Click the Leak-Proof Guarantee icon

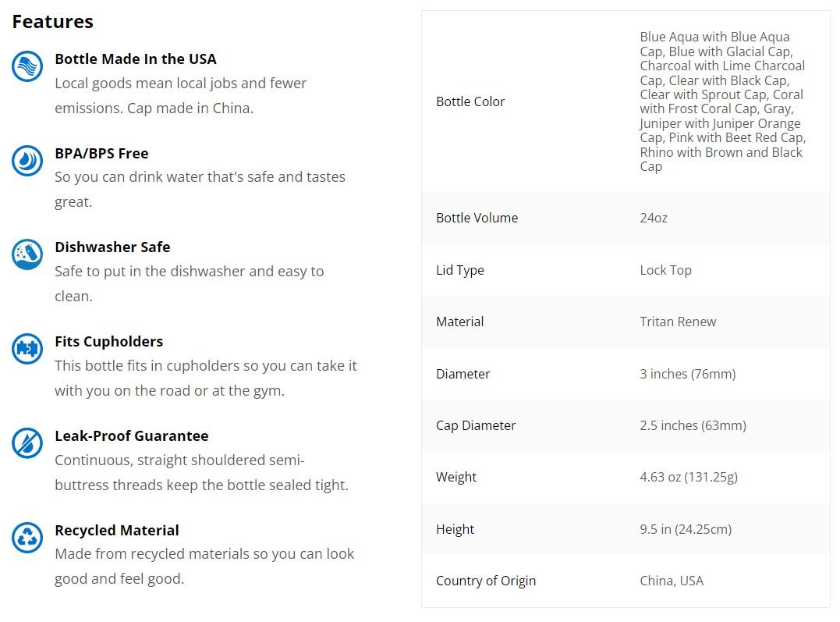tap(27, 443)
